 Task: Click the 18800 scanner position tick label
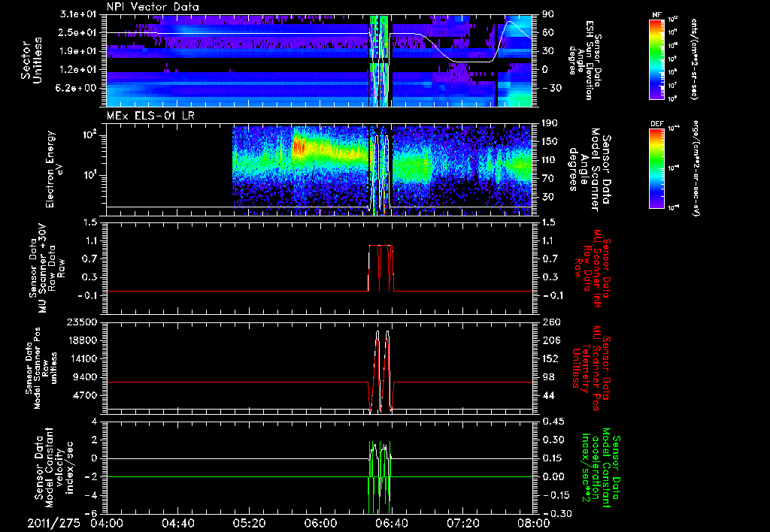pos(81,340)
